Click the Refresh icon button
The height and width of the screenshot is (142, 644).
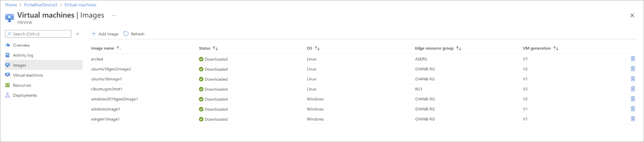[126, 34]
